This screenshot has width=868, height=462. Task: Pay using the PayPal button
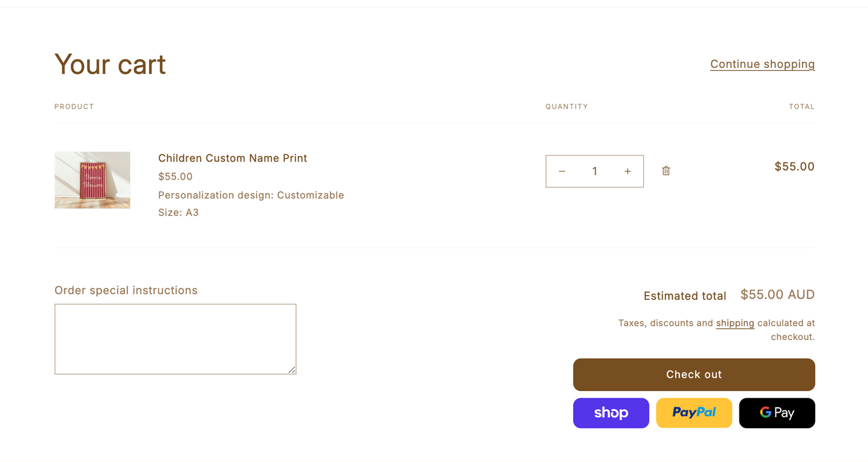tap(694, 413)
